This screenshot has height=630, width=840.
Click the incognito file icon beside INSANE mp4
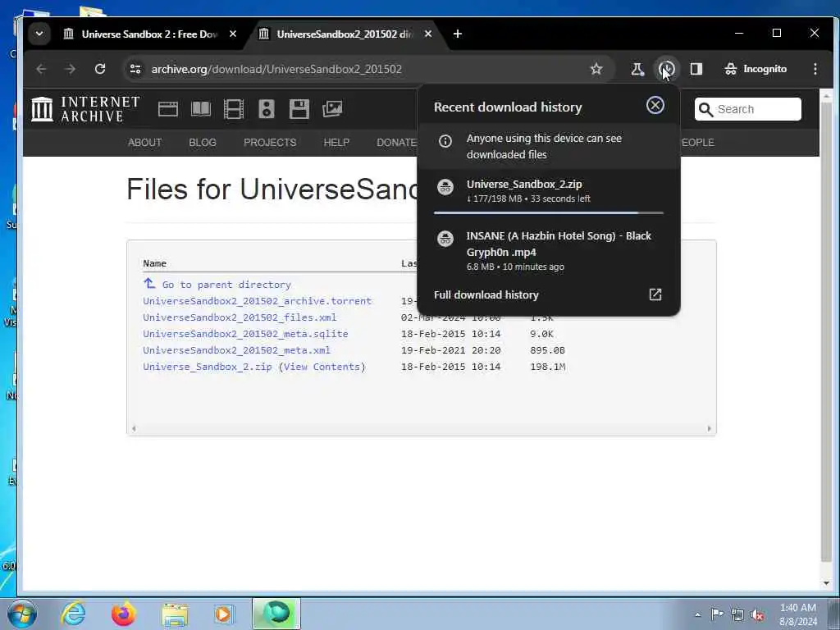(445, 239)
